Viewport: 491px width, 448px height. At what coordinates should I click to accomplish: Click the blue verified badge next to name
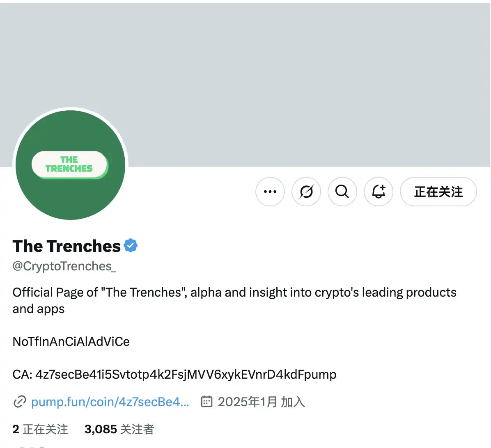point(131,245)
